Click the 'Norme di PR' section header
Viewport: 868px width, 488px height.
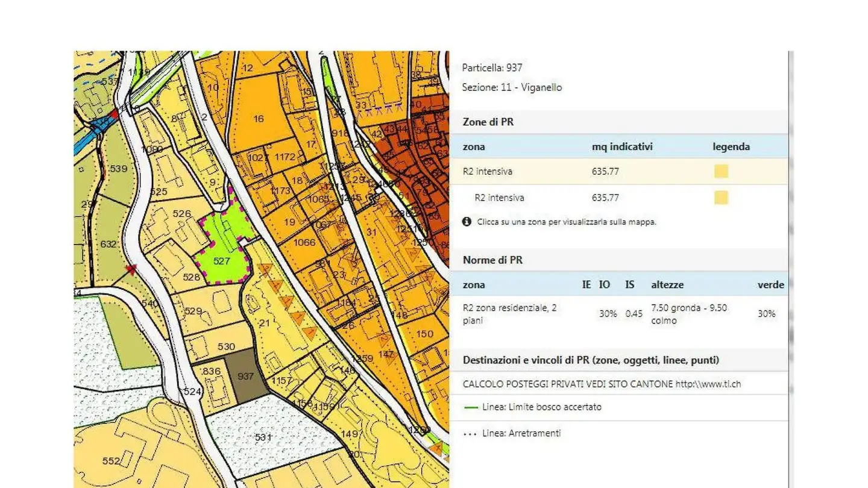(492, 260)
